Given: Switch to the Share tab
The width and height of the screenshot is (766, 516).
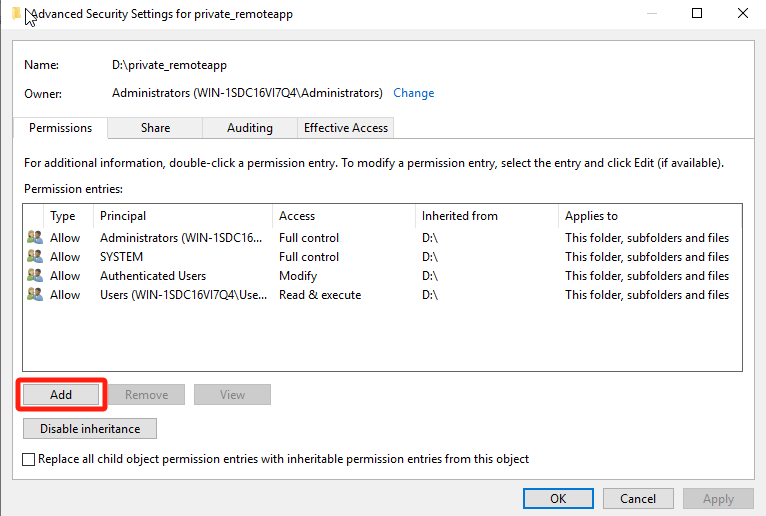Looking at the screenshot, I should (x=155, y=128).
